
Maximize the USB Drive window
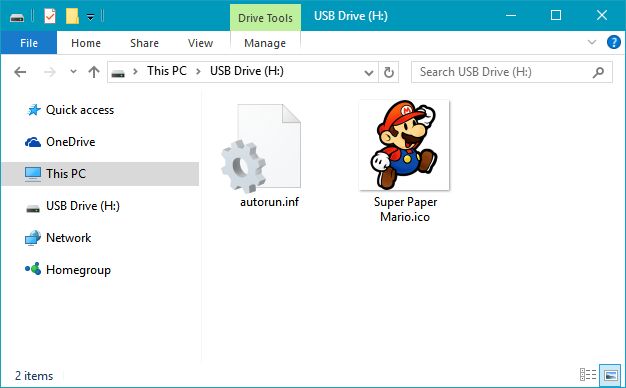coord(556,16)
